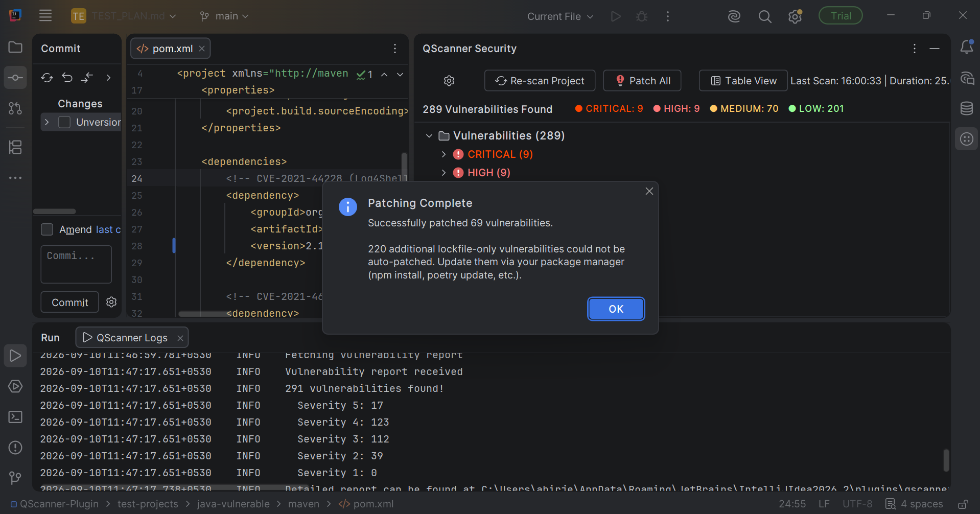
Task: Open the Database tool window icon
Action: pos(966,108)
